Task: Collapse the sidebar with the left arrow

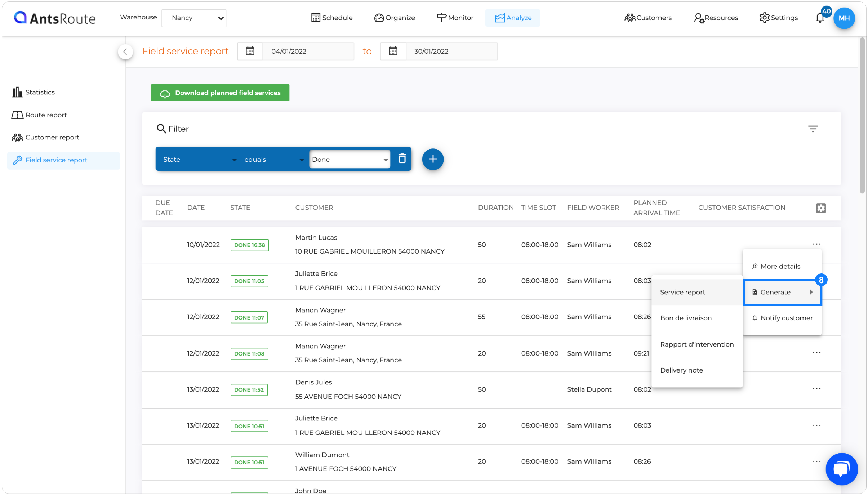Action: [125, 52]
